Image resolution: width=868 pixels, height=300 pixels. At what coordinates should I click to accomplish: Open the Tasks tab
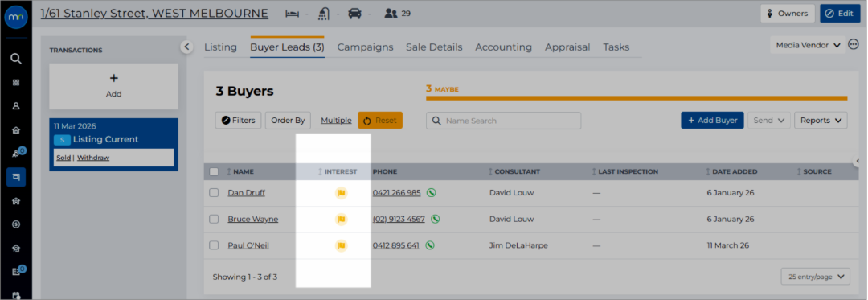(x=616, y=47)
